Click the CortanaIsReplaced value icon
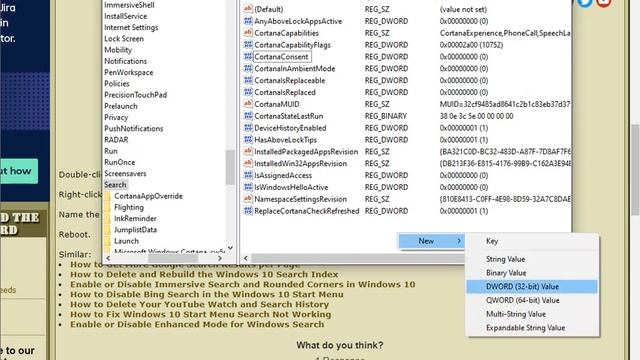 (248, 92)
